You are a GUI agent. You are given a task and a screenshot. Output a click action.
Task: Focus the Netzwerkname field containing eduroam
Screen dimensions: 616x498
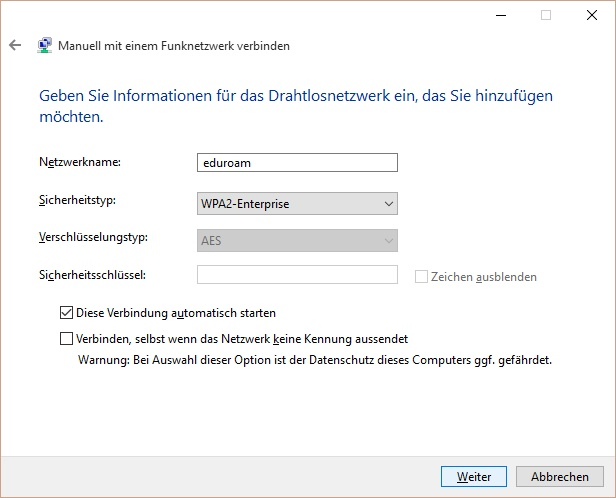(297, 163)
